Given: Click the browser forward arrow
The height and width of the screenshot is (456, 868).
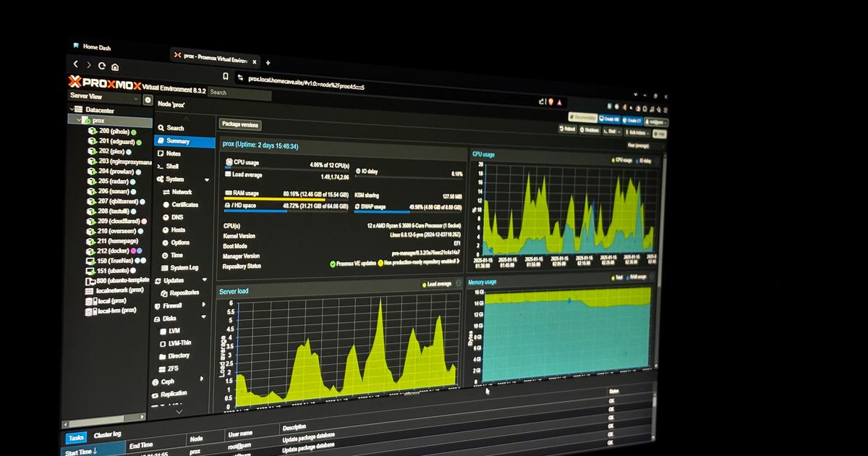Looking at the screenshot, I should click(x=89, y=65).
